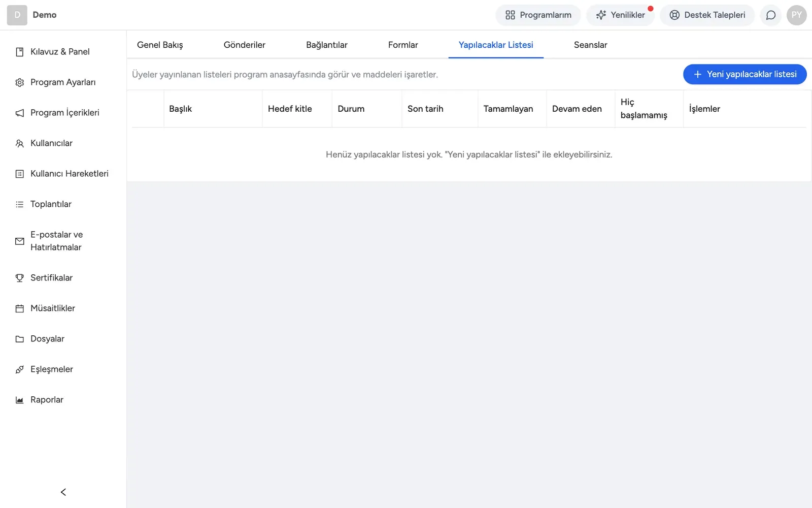This screenshot has height=508, width=812.
Task: Switch to the Gönderiler tab
Action: tap(245, 45)
